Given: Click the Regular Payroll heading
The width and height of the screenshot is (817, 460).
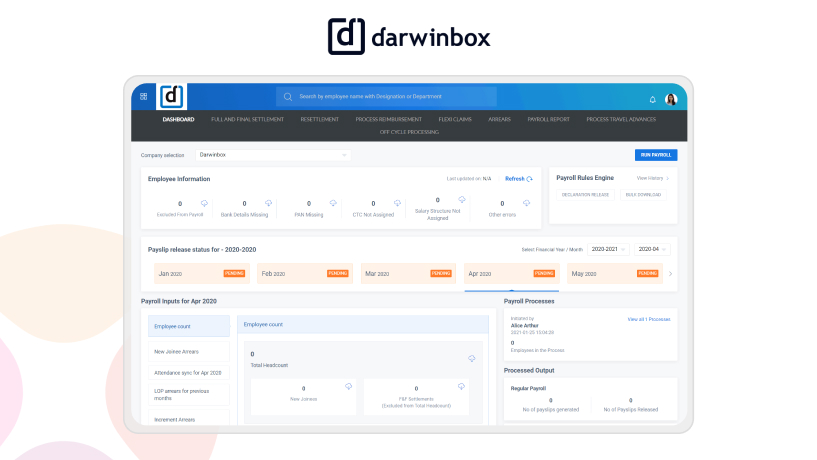Looking at the screenshot, I should tap(528, 389).
